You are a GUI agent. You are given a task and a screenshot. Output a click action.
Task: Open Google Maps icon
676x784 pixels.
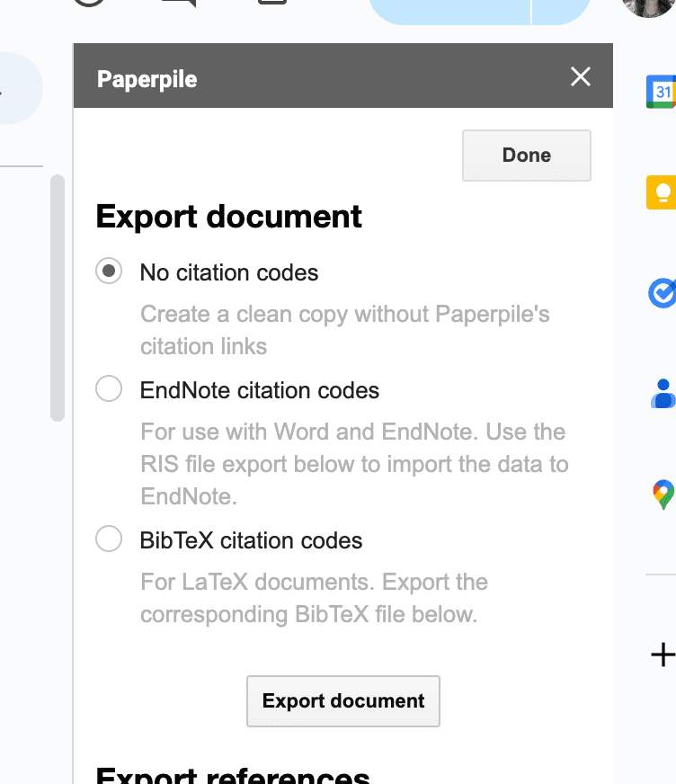pyautogui.click(x=663, y=494)
